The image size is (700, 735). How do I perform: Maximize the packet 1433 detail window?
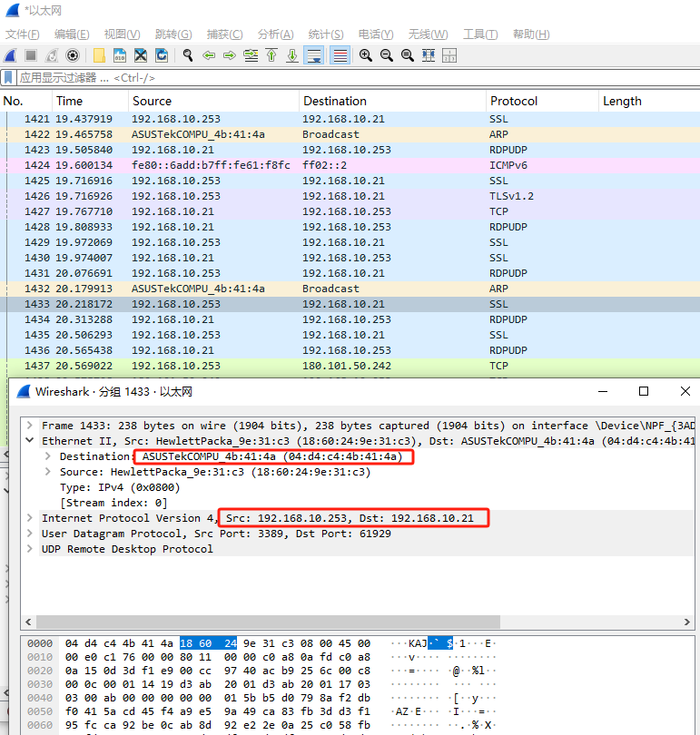(644, 391)
